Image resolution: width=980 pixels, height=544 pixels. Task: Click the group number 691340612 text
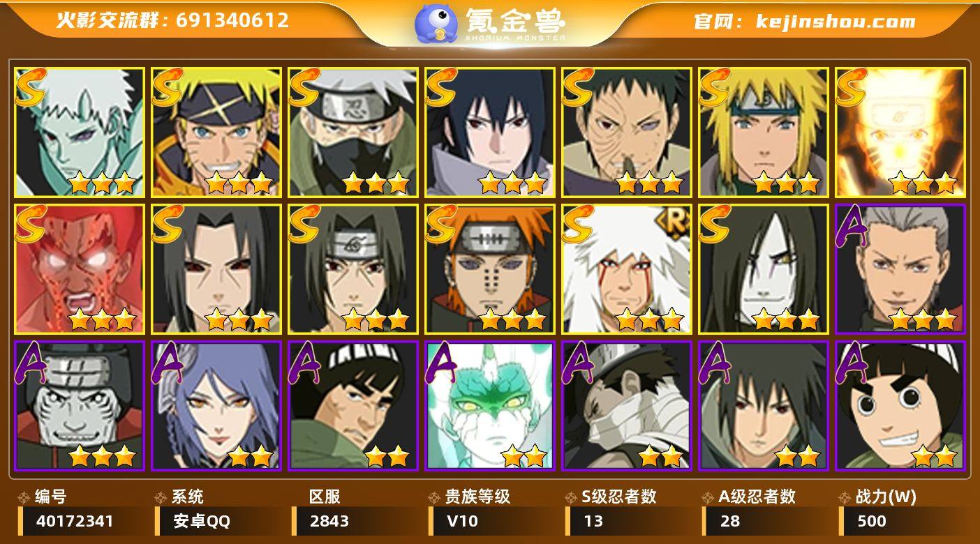click(x=232, y=20)
